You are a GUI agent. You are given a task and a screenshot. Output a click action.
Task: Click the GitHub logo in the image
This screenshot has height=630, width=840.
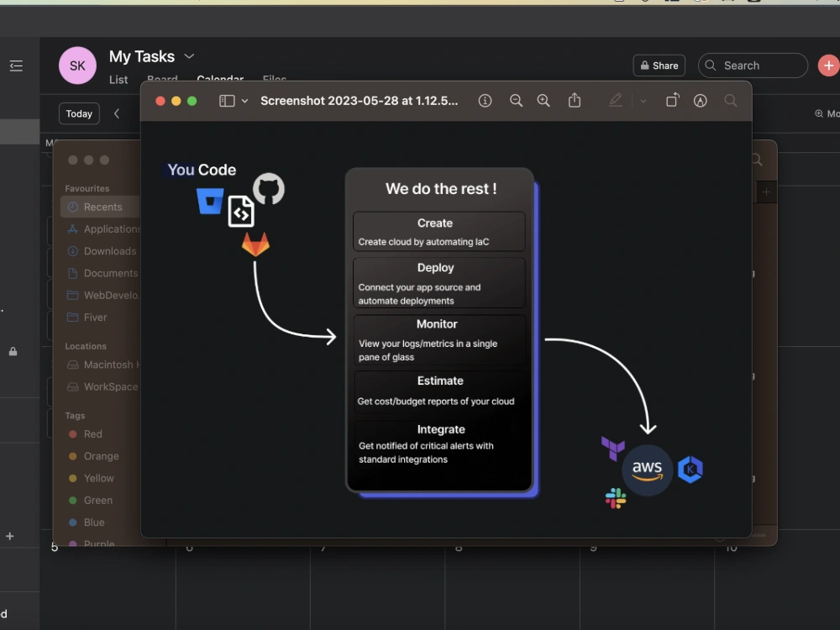(269, 188)
